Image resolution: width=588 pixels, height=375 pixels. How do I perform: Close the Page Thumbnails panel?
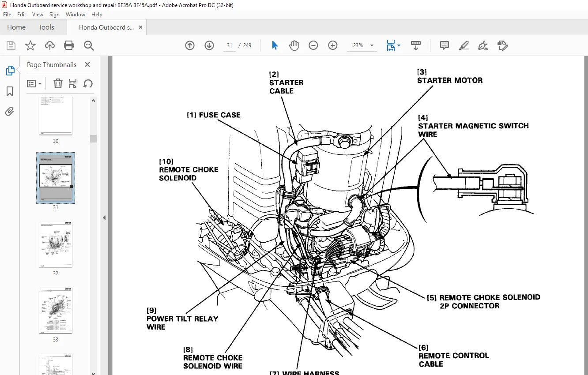tap(87, 64)
